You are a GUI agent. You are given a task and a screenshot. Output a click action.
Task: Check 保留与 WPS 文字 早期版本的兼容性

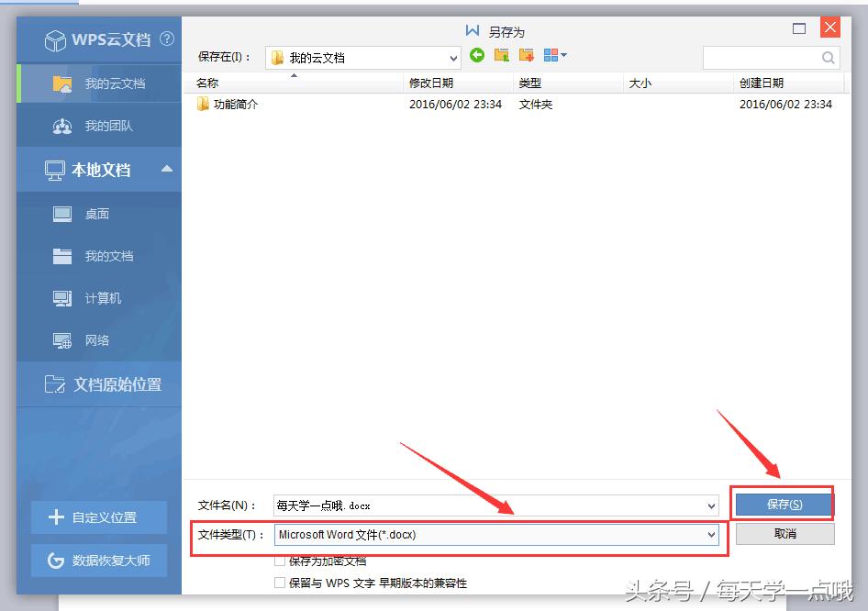280,583
